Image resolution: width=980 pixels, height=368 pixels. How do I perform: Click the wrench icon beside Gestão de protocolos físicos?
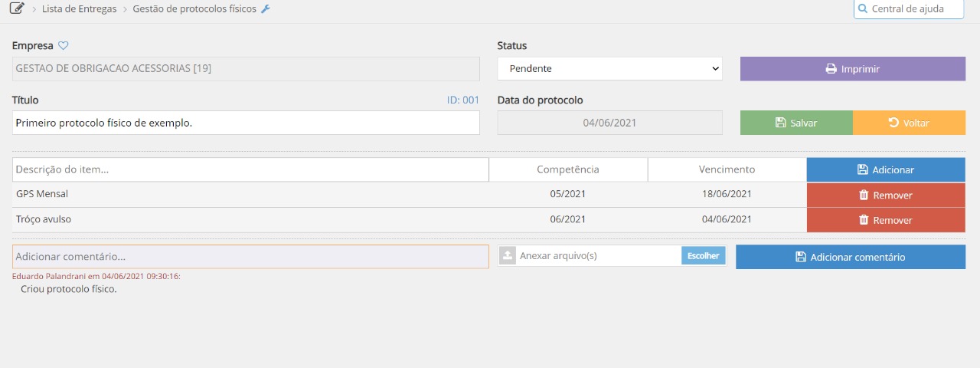(x=266, y=9)
